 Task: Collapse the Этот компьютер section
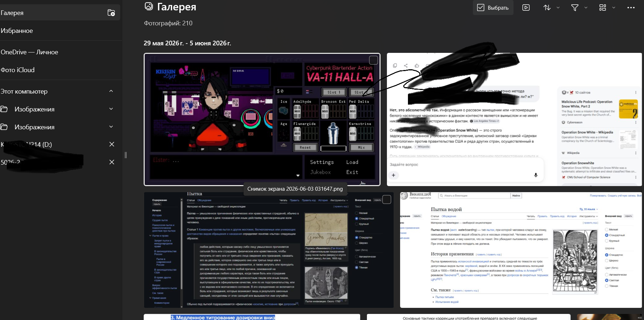tap(111, 91)
